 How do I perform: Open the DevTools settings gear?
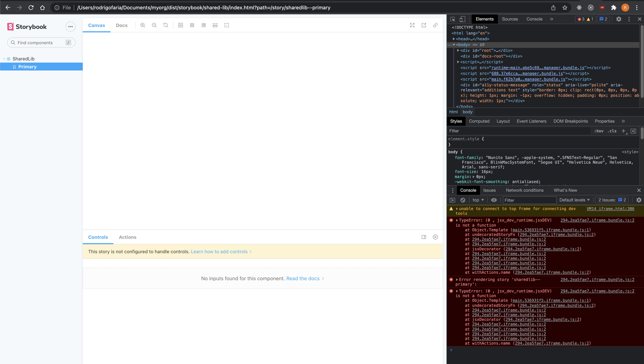[619, 19]
